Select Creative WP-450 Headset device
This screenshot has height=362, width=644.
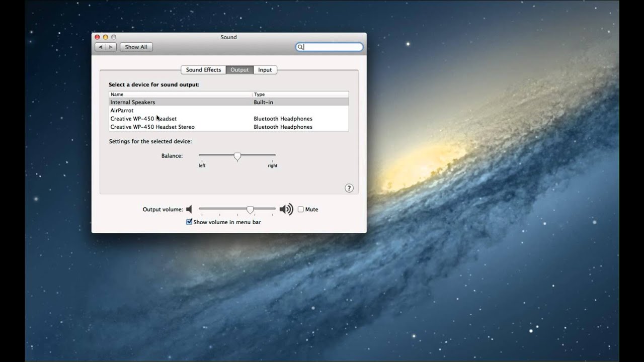point(228,119)
